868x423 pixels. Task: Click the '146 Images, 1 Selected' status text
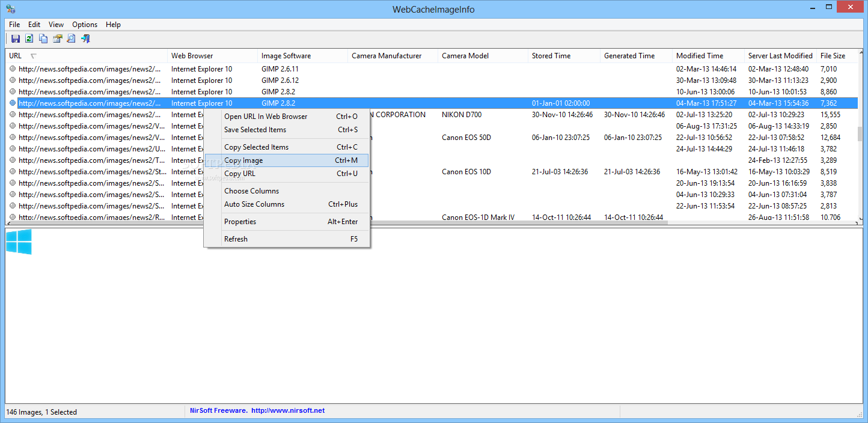click(42, 412)
